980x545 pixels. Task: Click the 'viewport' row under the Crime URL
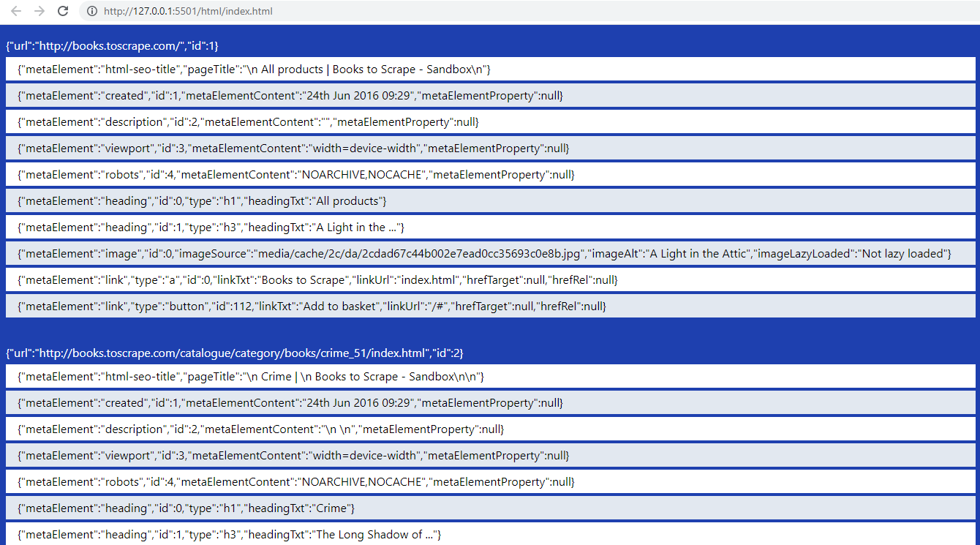[491, 455]
